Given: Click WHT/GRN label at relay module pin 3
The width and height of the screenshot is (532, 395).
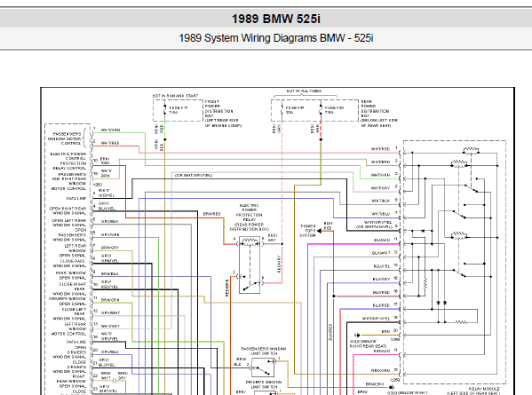Looking at the screenshot, I should coord(380,175).
